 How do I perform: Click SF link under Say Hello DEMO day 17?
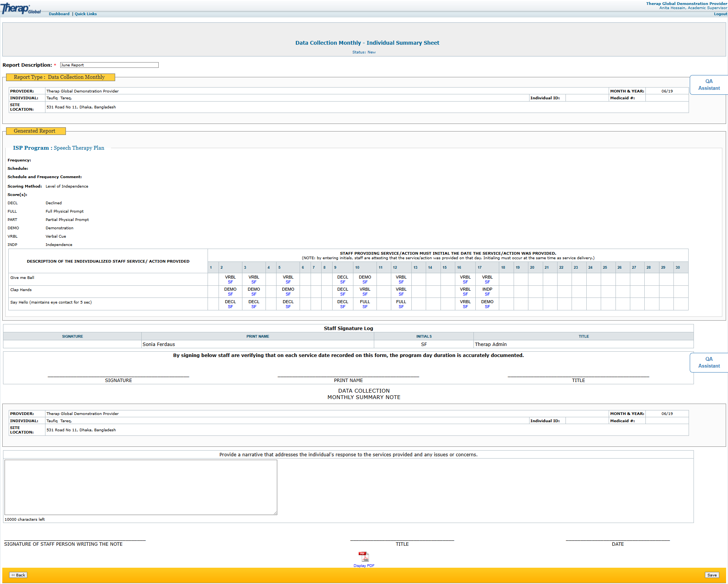(487, 307)
